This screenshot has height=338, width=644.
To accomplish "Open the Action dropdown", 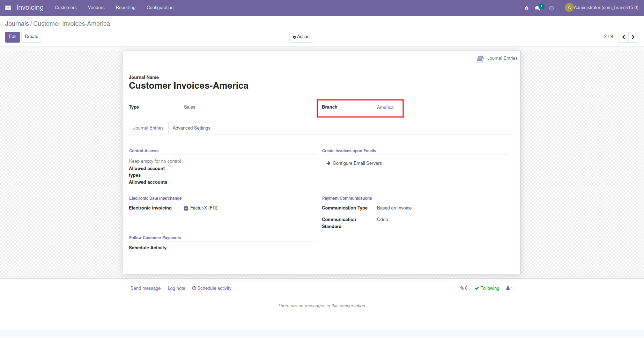I will click(x=301, y=37).
